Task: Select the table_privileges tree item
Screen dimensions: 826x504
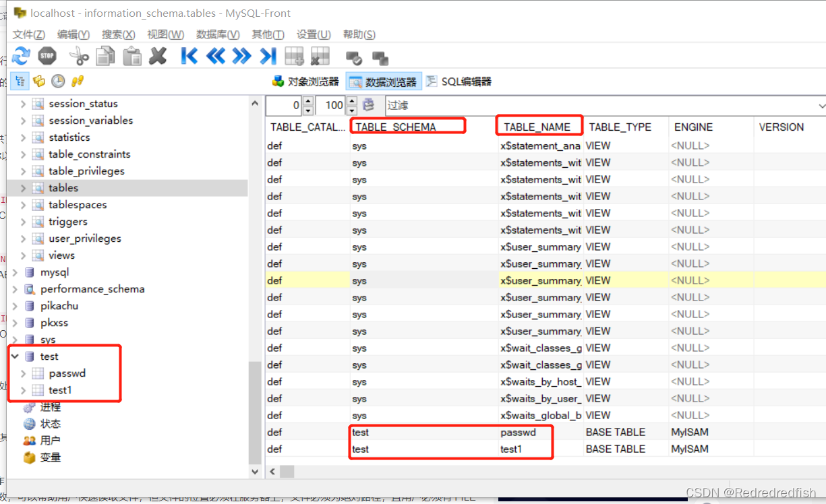Action: 86,171
